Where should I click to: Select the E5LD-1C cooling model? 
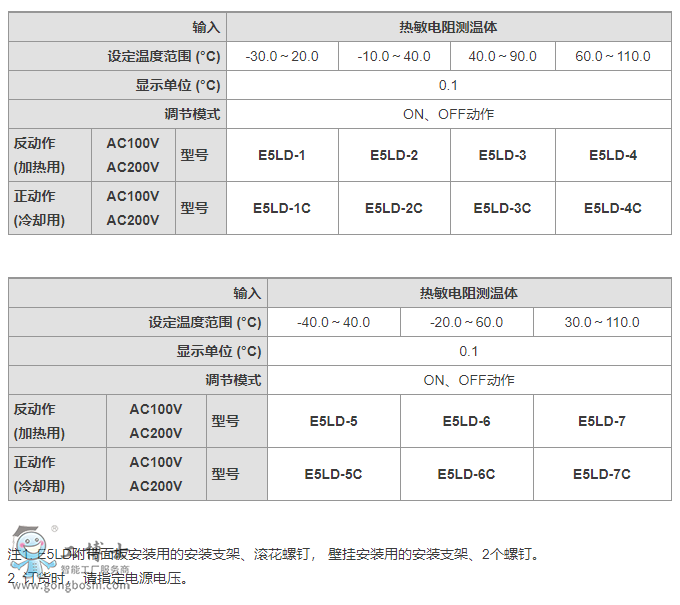pyautogui.click(x=282, y=208)
